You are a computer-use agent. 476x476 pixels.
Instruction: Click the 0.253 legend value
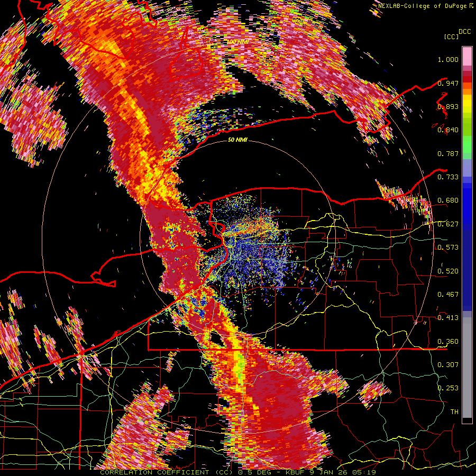coord(448,388)
